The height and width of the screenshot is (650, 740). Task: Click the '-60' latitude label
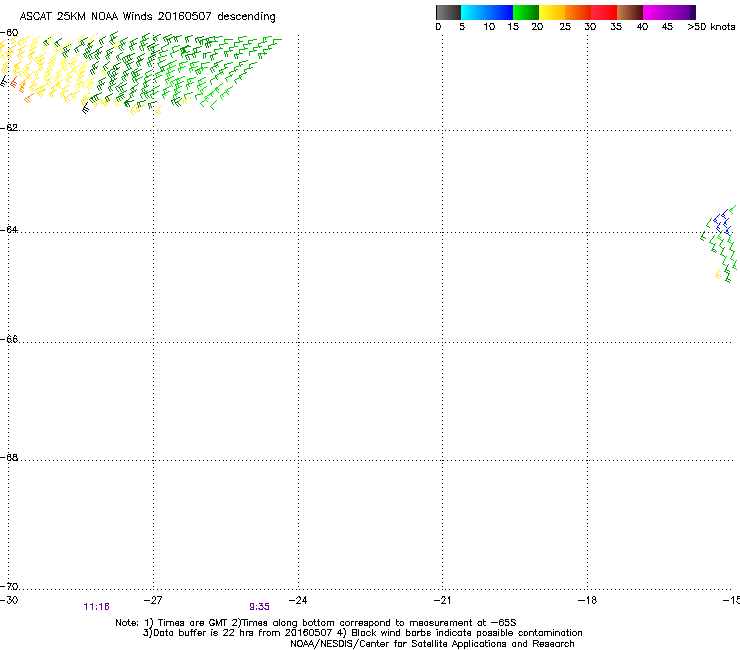point(9,33)
